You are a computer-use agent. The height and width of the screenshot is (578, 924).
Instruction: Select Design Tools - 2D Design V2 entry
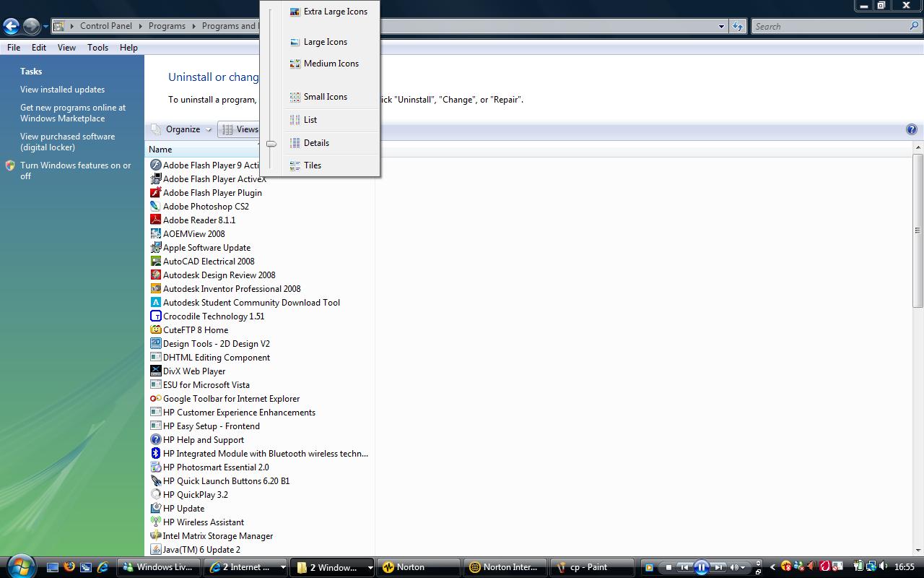pyautogui.click(x=217, y=344)
